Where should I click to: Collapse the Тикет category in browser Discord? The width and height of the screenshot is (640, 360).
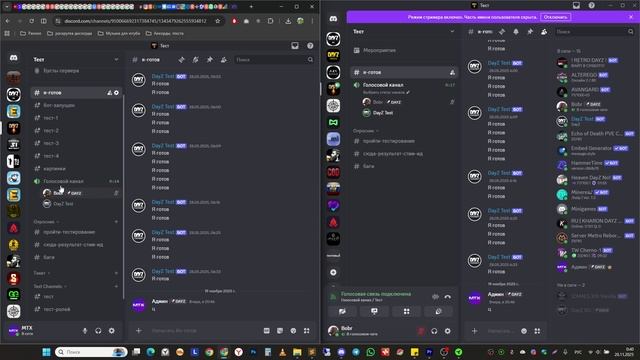42,273
